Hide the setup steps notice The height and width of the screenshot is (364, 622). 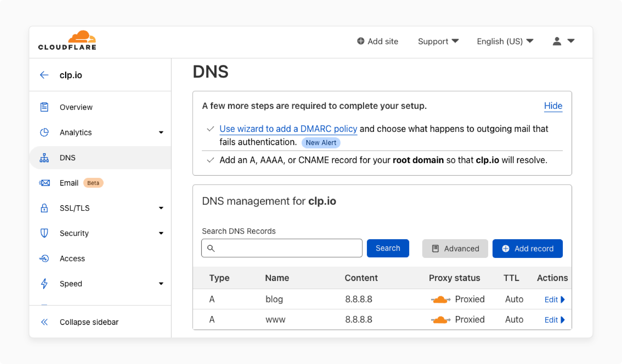(x=553, y=106)
